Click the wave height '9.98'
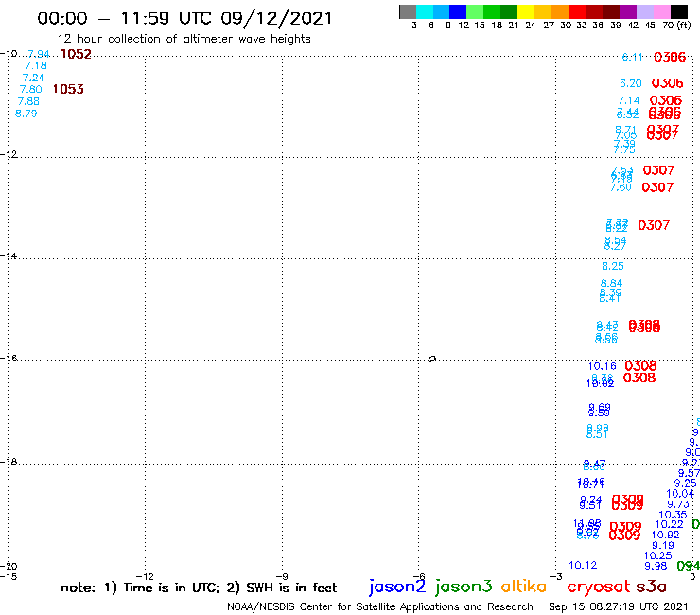 click(x=656, y=566)
